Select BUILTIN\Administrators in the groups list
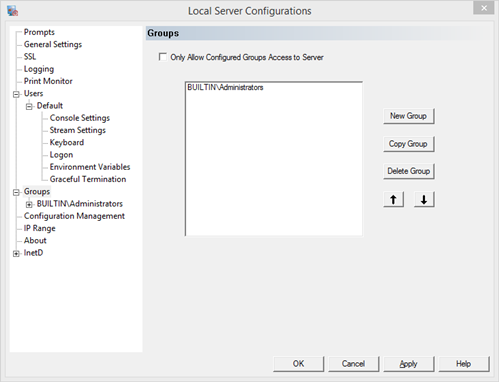Image resolution: width=499 pixels, height=382 pixels. [225, 87]
